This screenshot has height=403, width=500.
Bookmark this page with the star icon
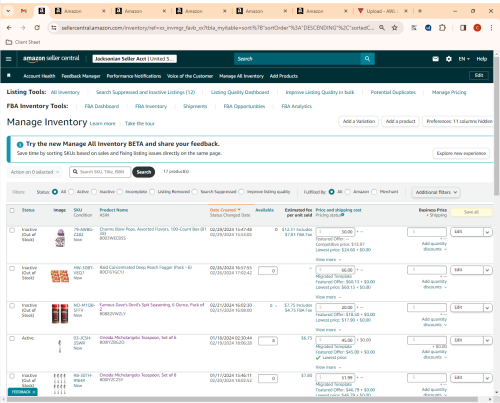tap(395, 28)
